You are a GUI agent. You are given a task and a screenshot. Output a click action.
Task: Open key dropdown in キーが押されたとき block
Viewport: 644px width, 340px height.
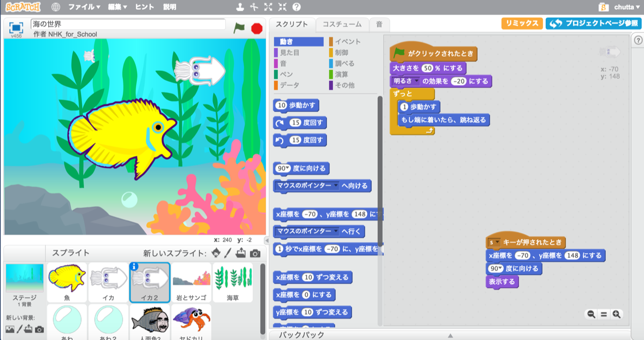497,242
